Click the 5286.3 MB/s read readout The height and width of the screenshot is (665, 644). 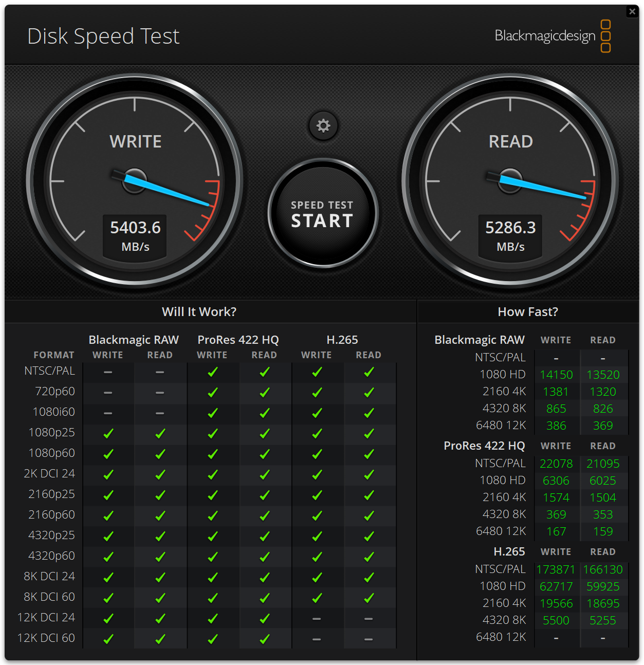coord(510,235)
